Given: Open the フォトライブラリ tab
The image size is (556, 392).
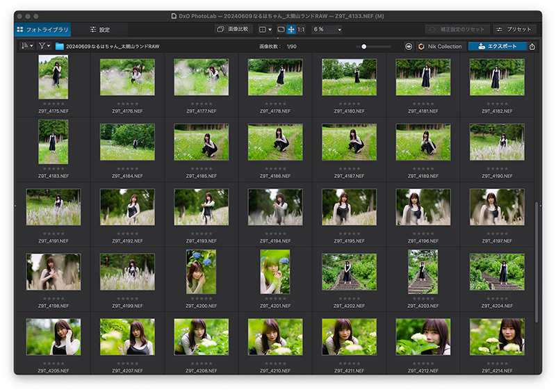Looking at the screenshot, I should tap(42, 29).
